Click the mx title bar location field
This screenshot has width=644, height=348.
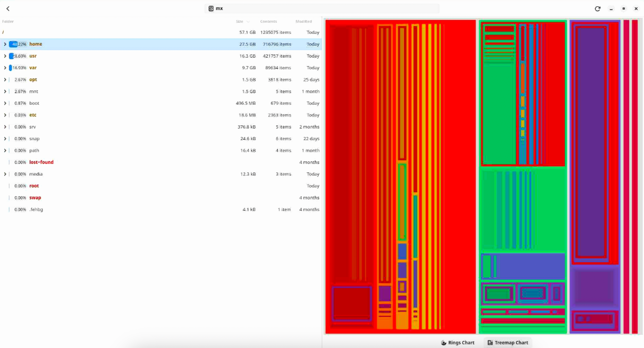click(322, 8)
